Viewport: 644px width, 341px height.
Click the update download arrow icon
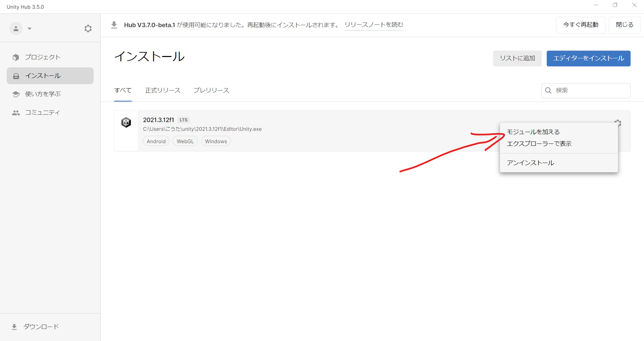point(114,25)
